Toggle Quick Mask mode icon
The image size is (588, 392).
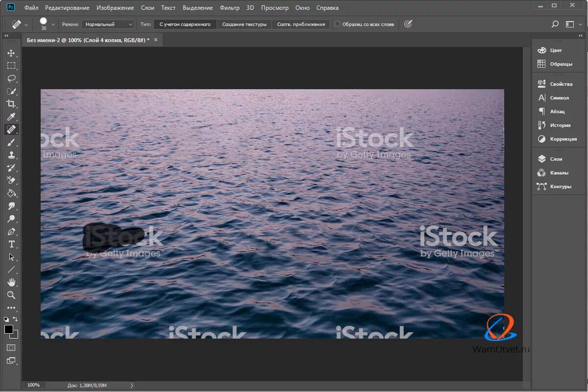[x=11, y=347]
